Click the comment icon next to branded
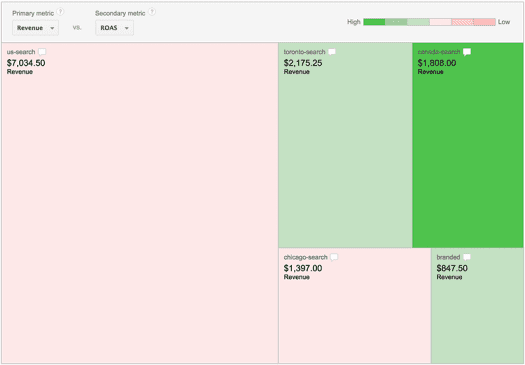Image resolution: width=525 pixels, height=365 pixels. click(x=467, y=257)
